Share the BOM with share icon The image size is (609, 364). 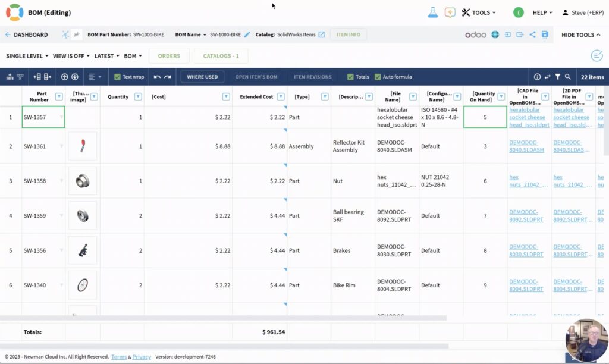532,34
